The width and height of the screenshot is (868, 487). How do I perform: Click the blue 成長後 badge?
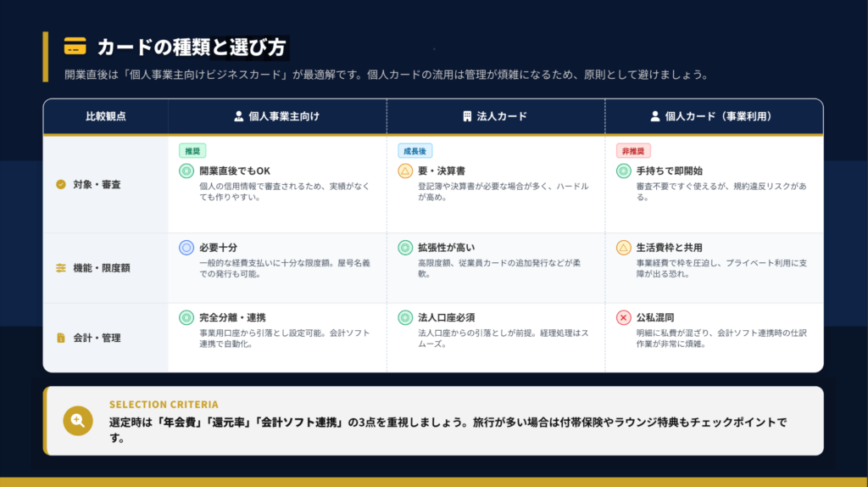point(415,150)
